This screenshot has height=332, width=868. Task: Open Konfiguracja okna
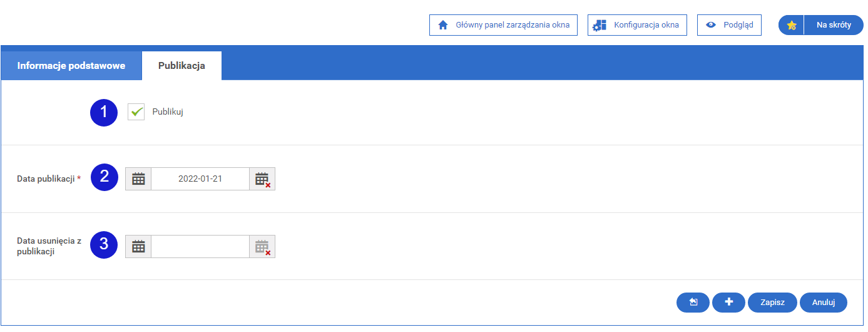point(637,25)
